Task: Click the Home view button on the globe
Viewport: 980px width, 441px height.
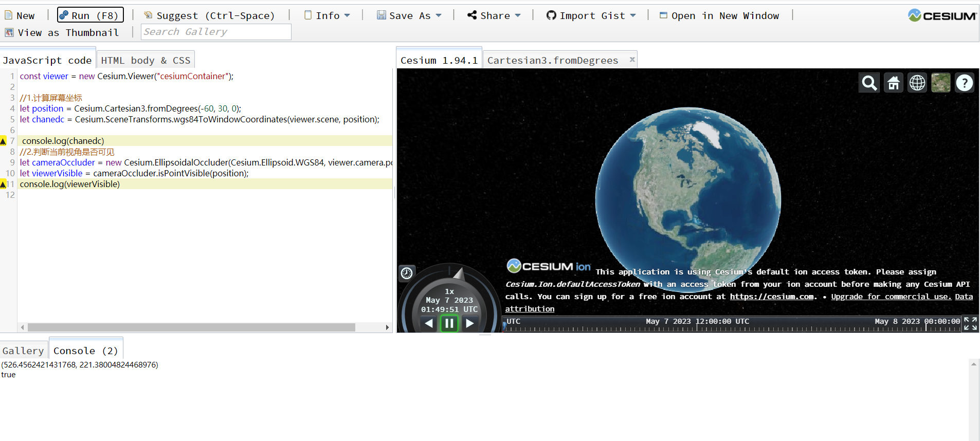Action: (x=894, y=83)
